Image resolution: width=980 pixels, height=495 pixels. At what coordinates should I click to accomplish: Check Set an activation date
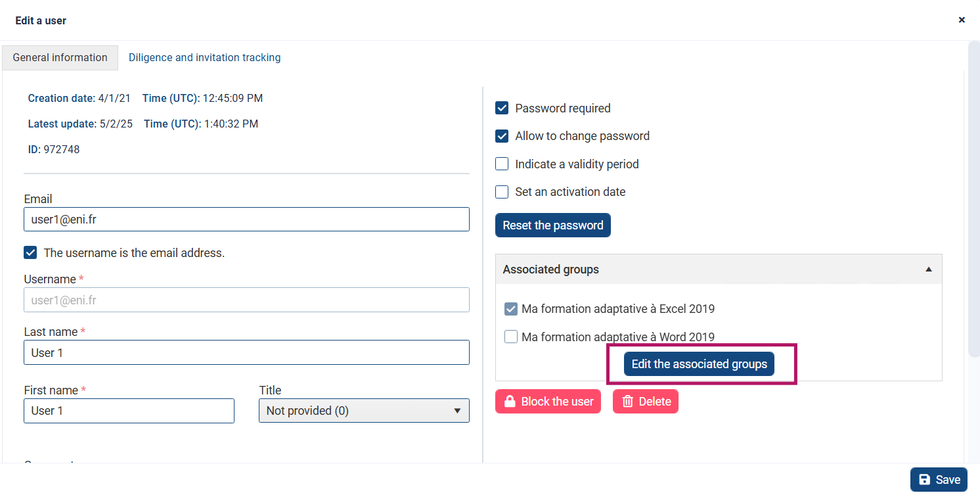pos(502,192)
